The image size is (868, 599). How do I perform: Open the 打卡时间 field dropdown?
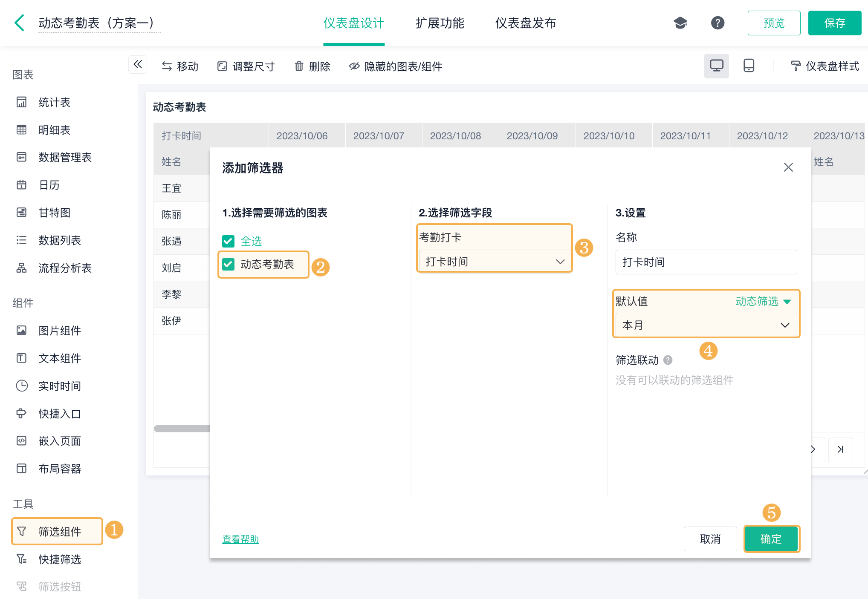pos(495,262)
